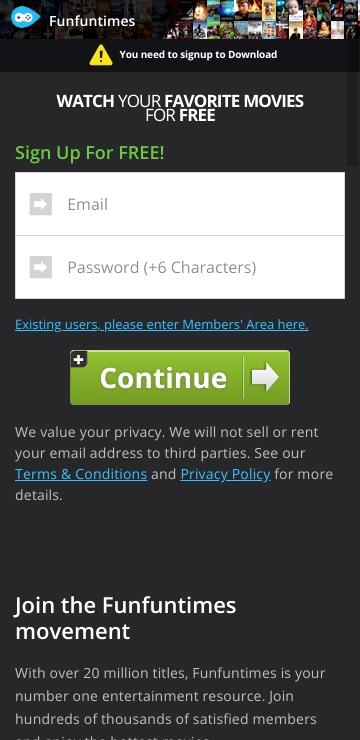Click the yellow warning triangle icon
This screenshot has height=740, width=360.
pos(101,55)
